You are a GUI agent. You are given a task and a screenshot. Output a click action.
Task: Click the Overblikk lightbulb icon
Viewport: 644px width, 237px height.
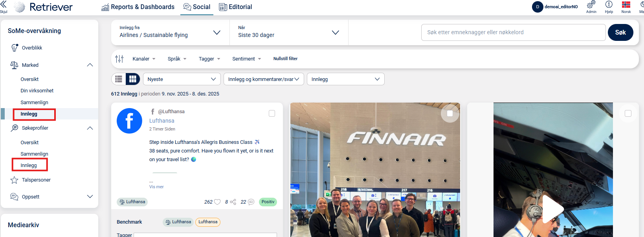pyautogui.click(x=15, y=48)
